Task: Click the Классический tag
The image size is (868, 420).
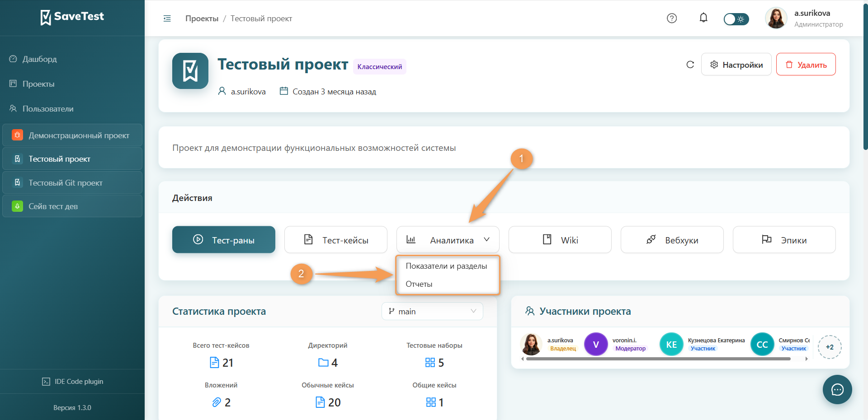Action: [380, 67]
